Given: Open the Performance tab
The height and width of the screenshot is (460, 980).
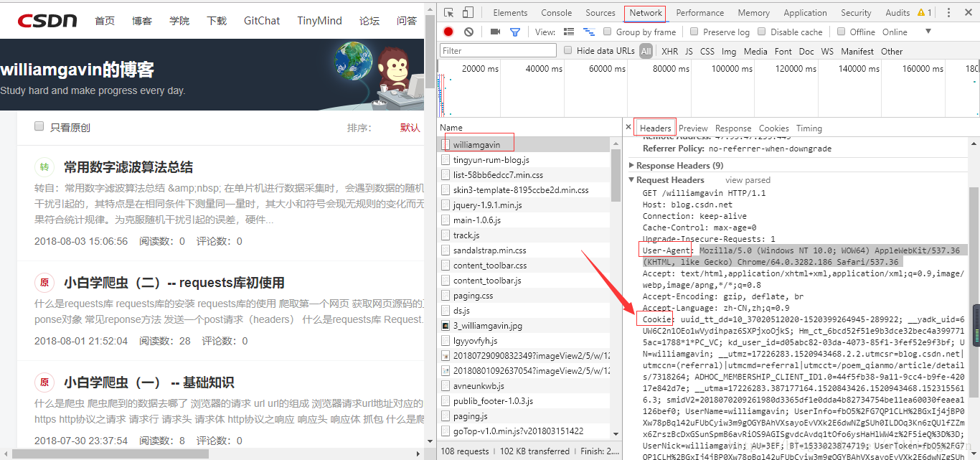Looking at the screenshot, I should [700, 13].
